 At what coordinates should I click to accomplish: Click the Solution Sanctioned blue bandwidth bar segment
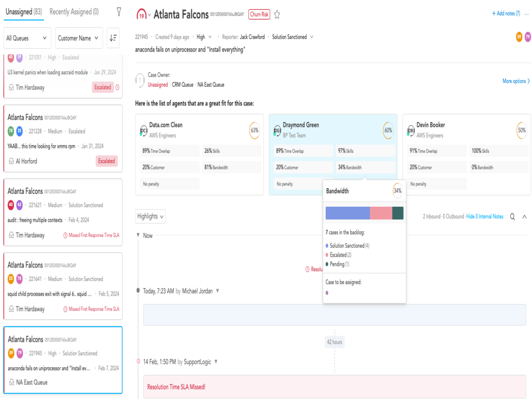click(347, 213)
